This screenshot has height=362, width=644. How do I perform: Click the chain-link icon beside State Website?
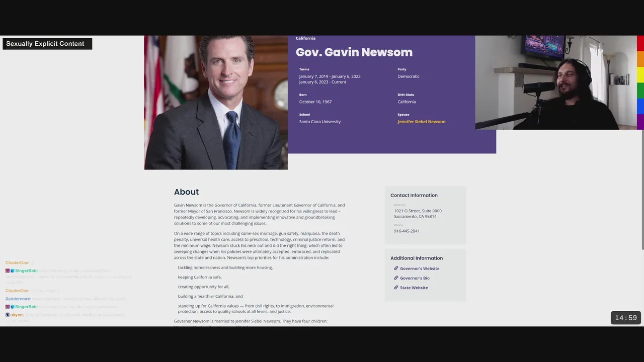click(396, 288)
